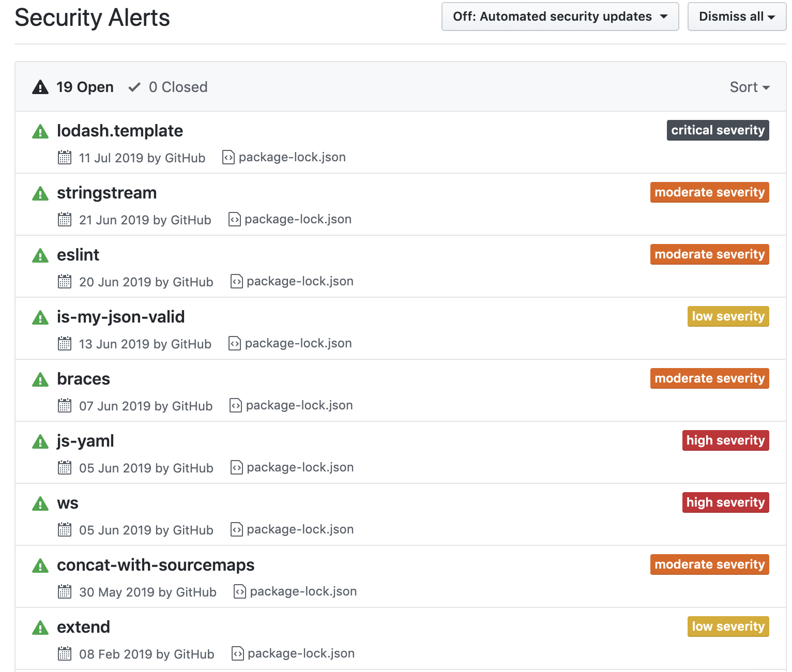Click '30 May 2019 by GitHub' text
The image size is (792, 672).
click(x=148, y=592)
